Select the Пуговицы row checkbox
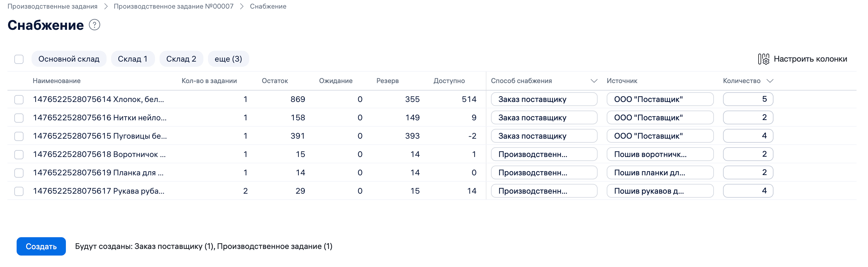Screen dimensions: 868x267 coord(19,136)
